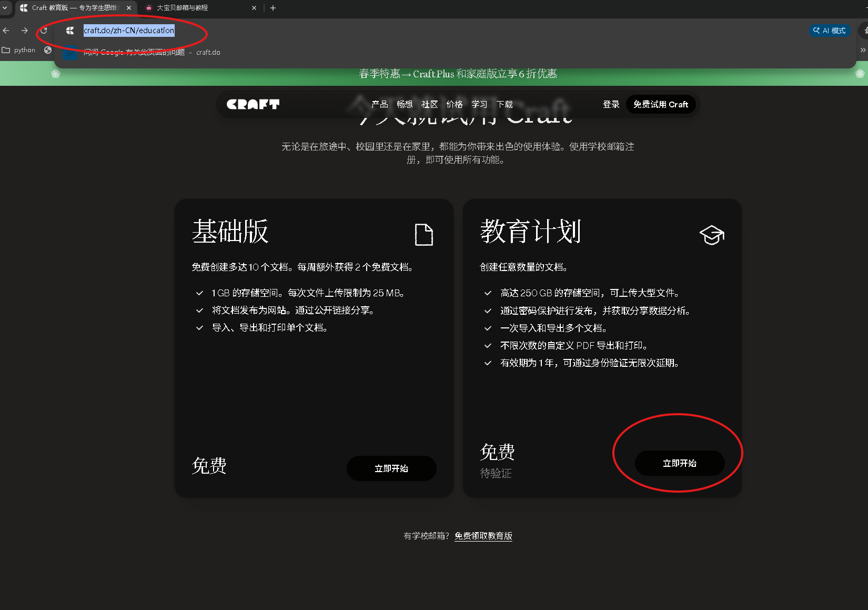
Task: Open the 学习 navigation menu
Action: (x=479, y=104)
